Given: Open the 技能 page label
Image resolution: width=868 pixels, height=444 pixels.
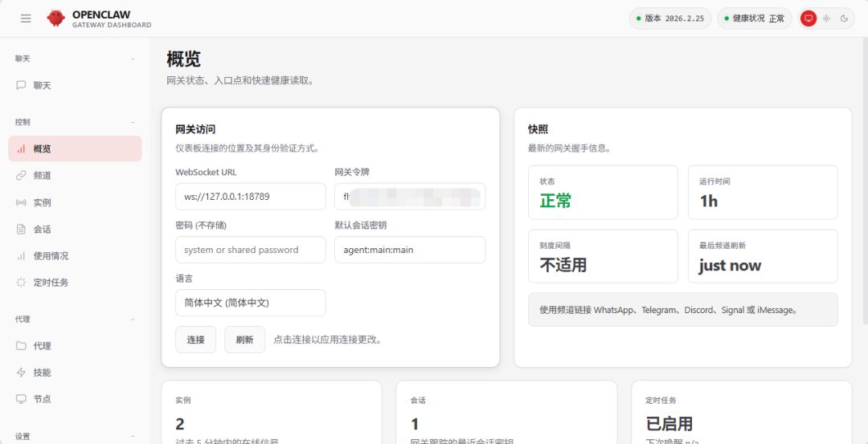Looking at the screenshot, I should 42,372.
